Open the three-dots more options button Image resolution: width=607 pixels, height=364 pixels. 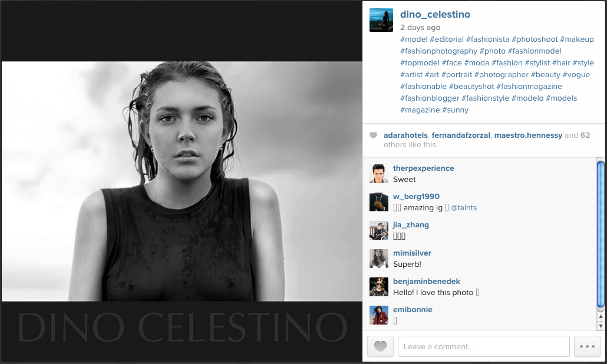[587, 346]
